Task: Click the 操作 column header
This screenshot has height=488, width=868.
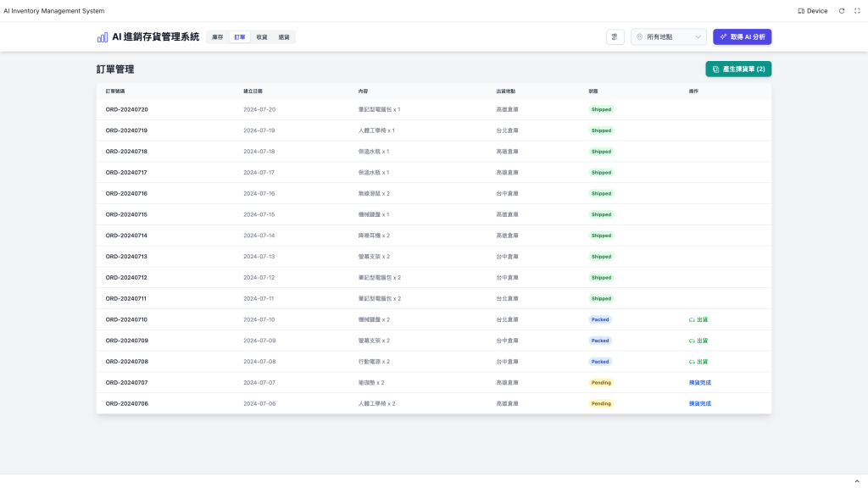Action: 693,91
